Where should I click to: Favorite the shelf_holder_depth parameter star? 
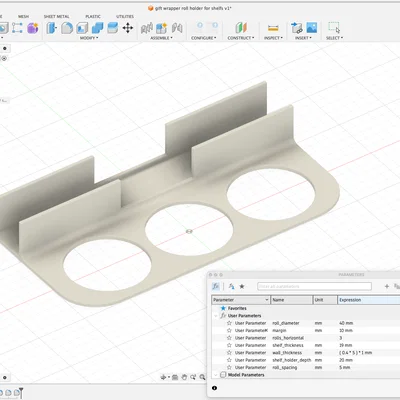pos(229,360)
